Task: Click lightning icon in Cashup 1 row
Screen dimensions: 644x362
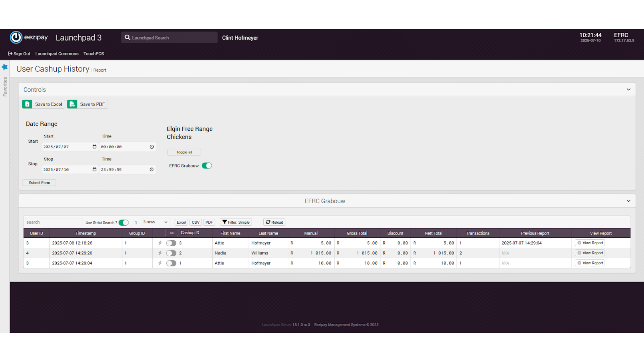Action: (x=160, y=263)
